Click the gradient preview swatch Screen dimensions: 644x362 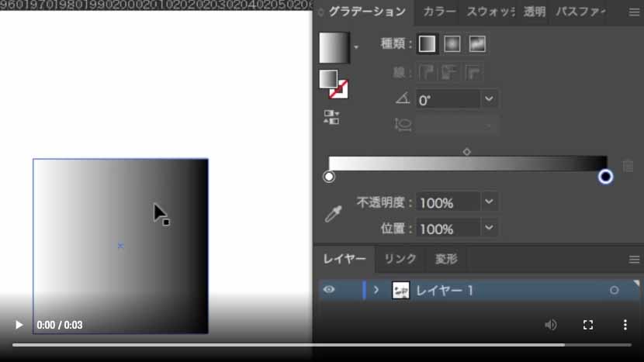point(334,47)
